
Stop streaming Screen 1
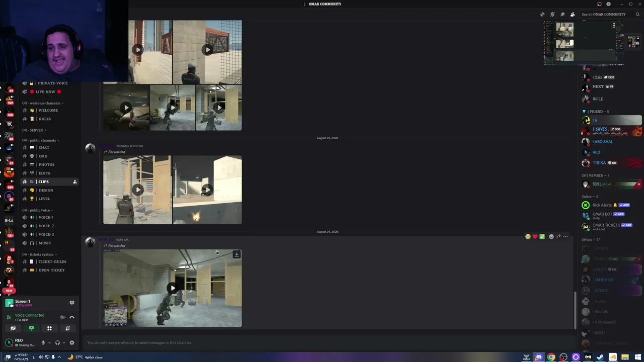72,303
